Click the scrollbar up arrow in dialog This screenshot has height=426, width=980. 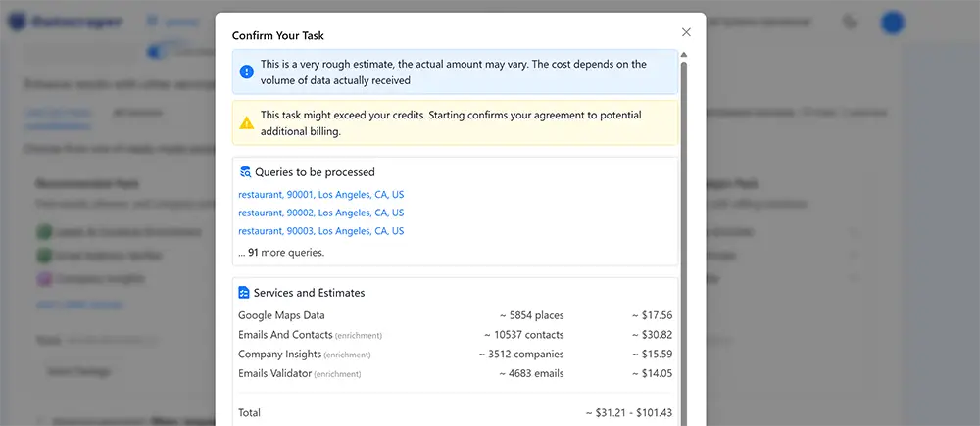683,55
